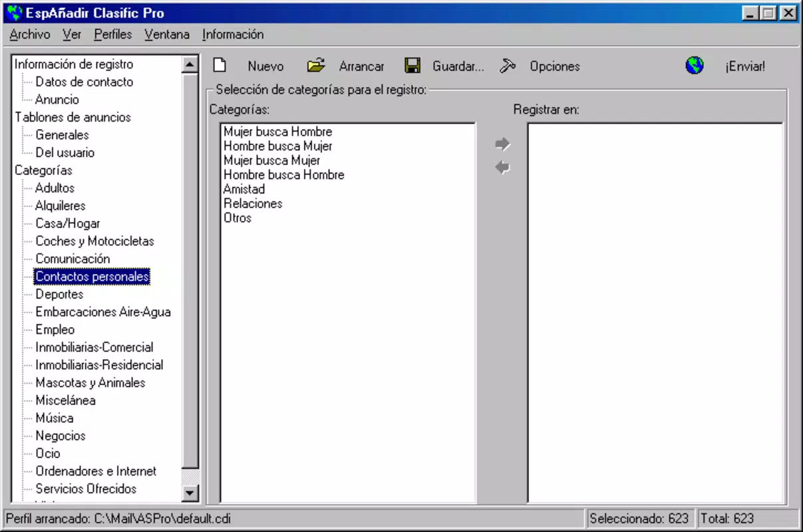Choose Mujer busca Hombre in Categorías list

[277, 132]
